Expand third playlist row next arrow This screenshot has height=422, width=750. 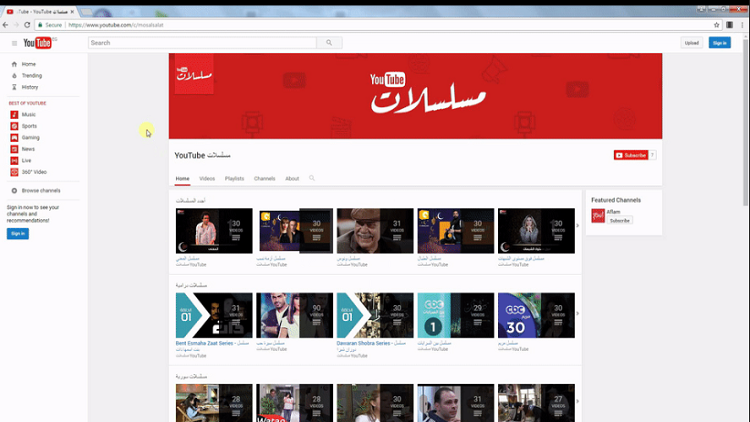point(578,401)
